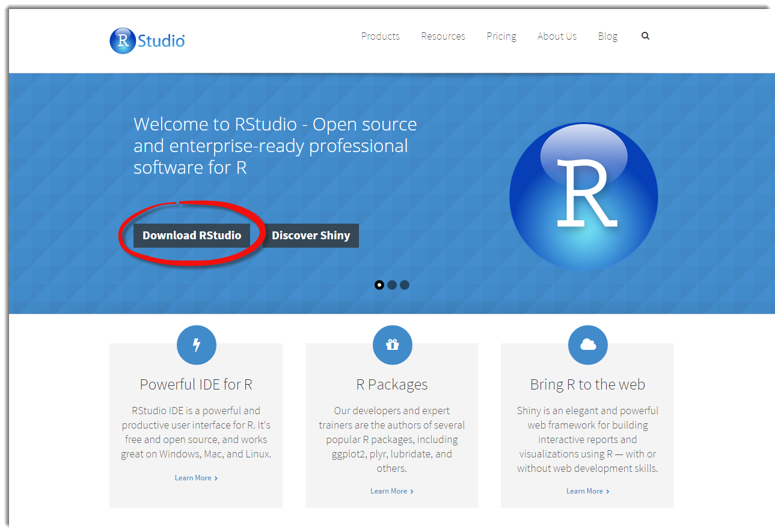Click the lightning bolt IDE icon

pos(196,345)
